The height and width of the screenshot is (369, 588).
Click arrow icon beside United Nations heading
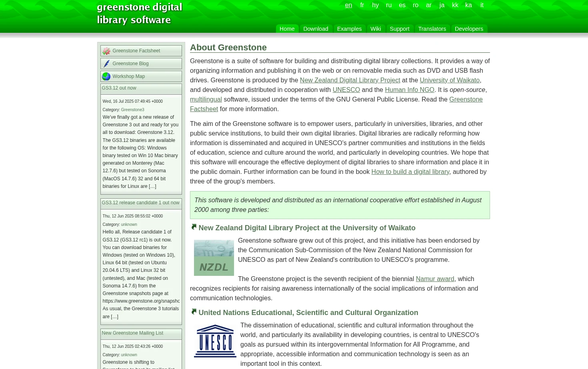pyautogui.click(x=194, y=312)
